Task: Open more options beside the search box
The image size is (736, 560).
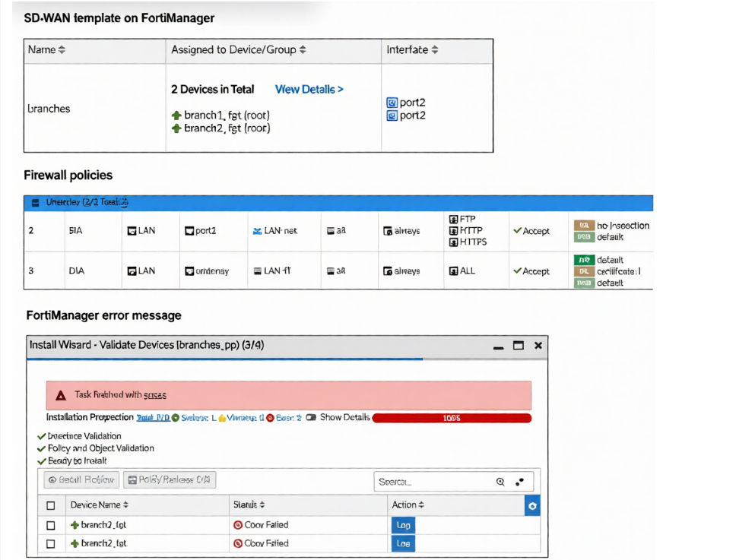Action: click(519, 482)
